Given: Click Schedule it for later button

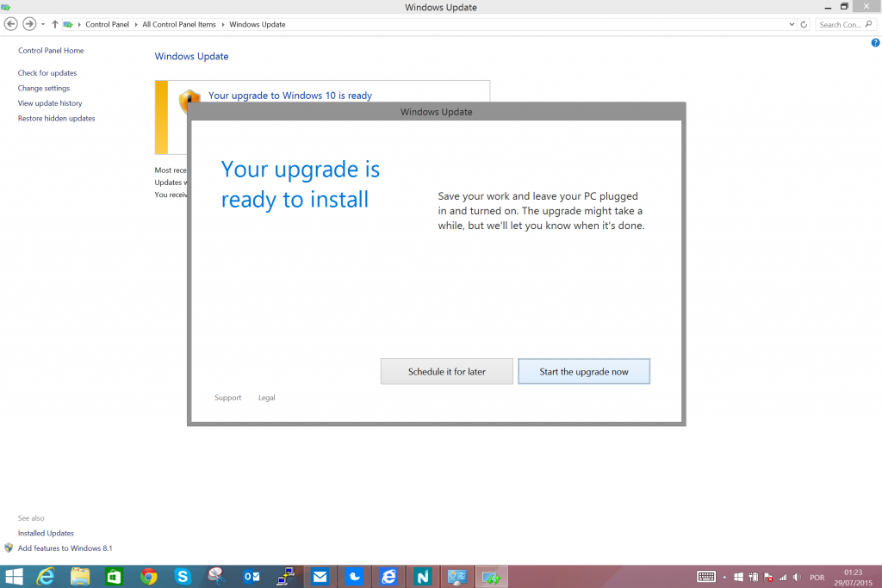Looking at the screenshot, I should click(447, 372).
